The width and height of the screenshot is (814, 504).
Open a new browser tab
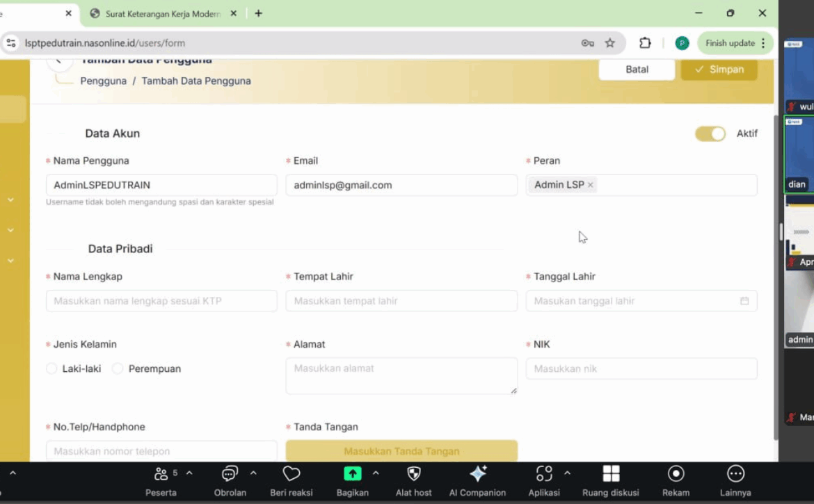(x=258, y=13)
